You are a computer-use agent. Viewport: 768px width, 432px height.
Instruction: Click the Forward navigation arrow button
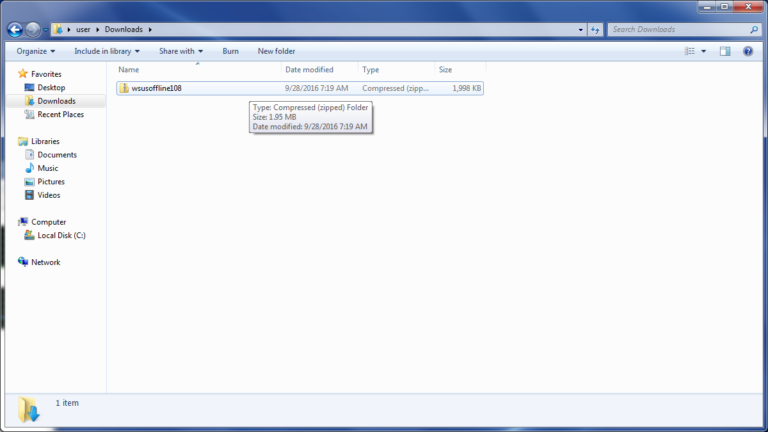(x=33, y=30)
